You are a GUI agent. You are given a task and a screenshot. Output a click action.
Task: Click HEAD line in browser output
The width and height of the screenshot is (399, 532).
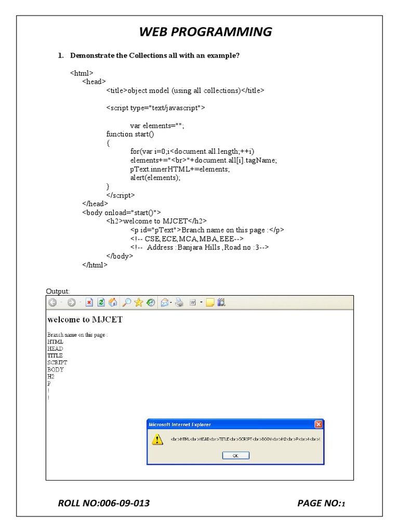pos(55,349)
